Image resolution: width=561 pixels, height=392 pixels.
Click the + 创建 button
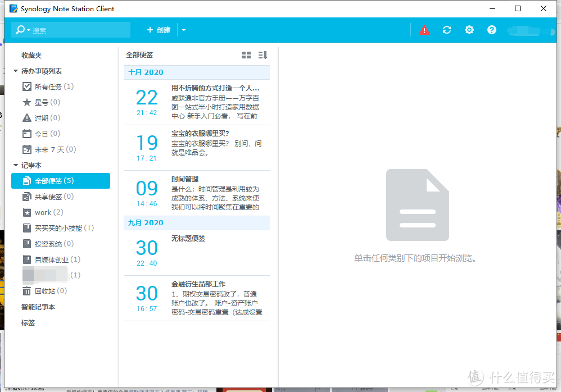[158, 30]
